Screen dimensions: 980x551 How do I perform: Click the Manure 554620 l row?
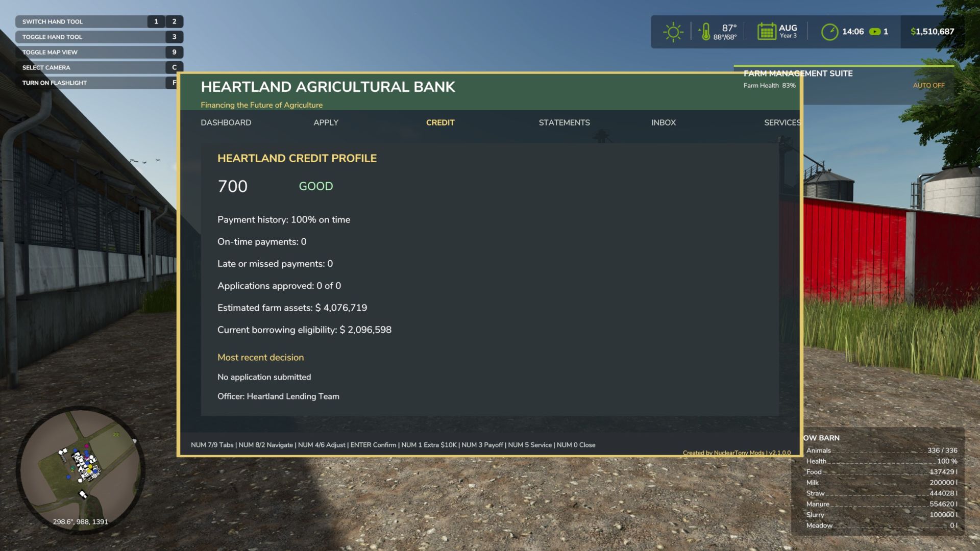(x=881, y=504)
